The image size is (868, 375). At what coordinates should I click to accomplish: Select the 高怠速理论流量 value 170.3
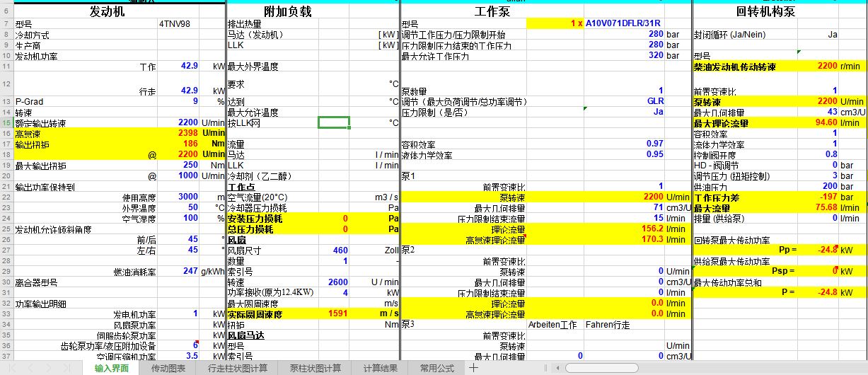coord(624,239)
